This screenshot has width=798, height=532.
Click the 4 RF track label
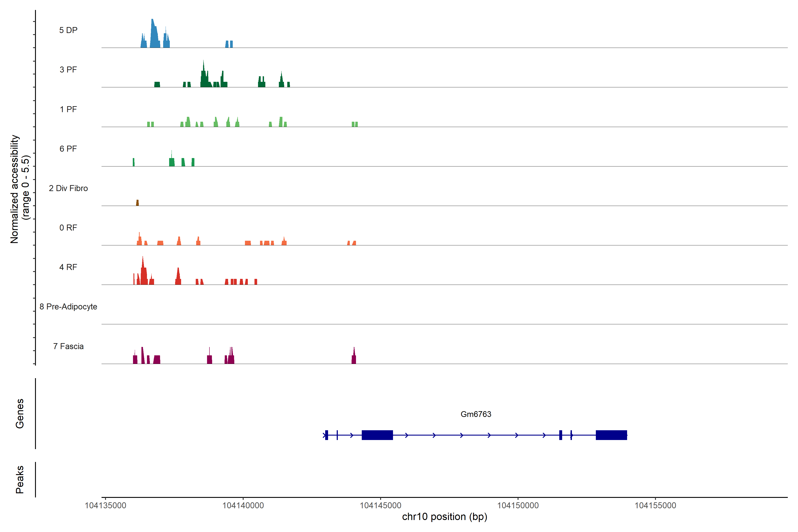click(x=68, y=267)
